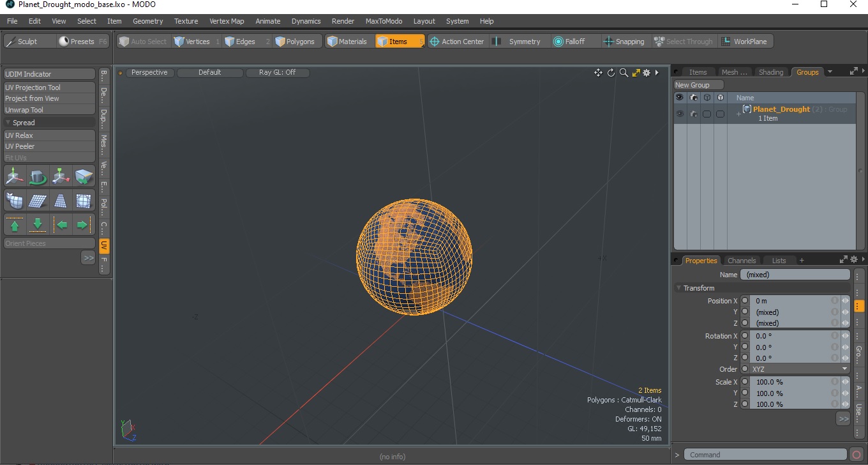Toggle Symmetry on the toolbar
This screenshot has height=465, width=868.
point(519,42)
